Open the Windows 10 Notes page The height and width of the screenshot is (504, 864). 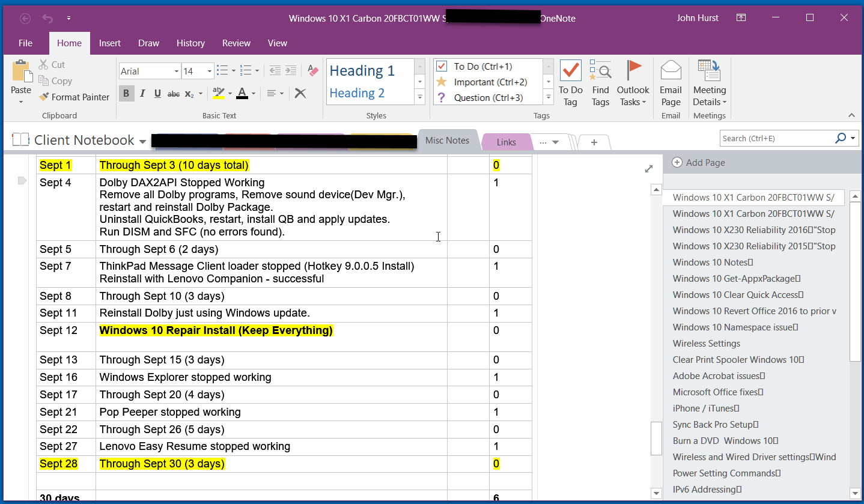[713, 262]
